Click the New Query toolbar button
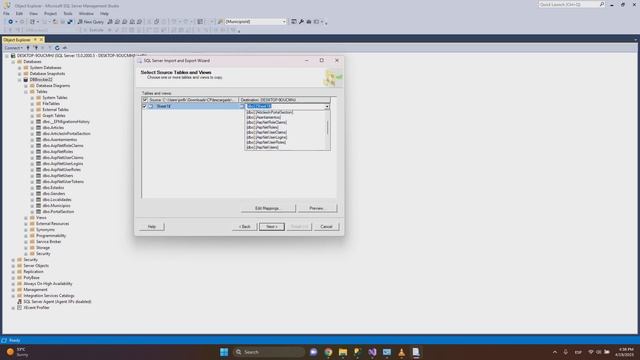 [x=91, y=22]
